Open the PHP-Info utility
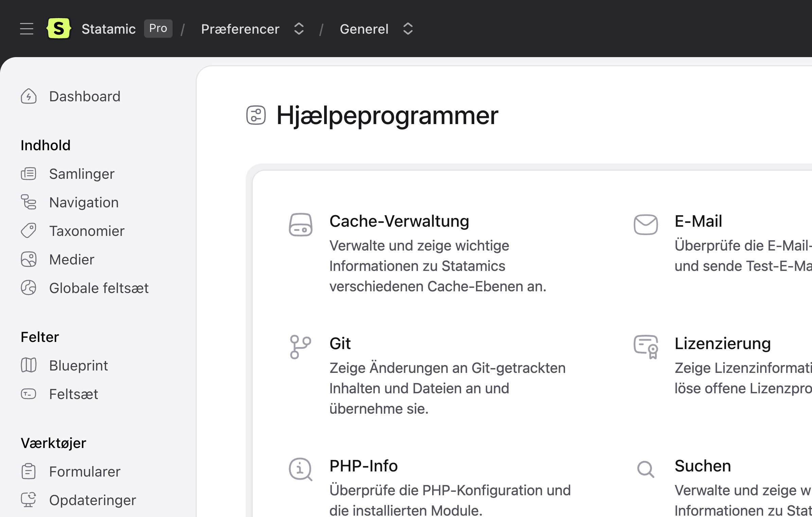 coord(363,466)
